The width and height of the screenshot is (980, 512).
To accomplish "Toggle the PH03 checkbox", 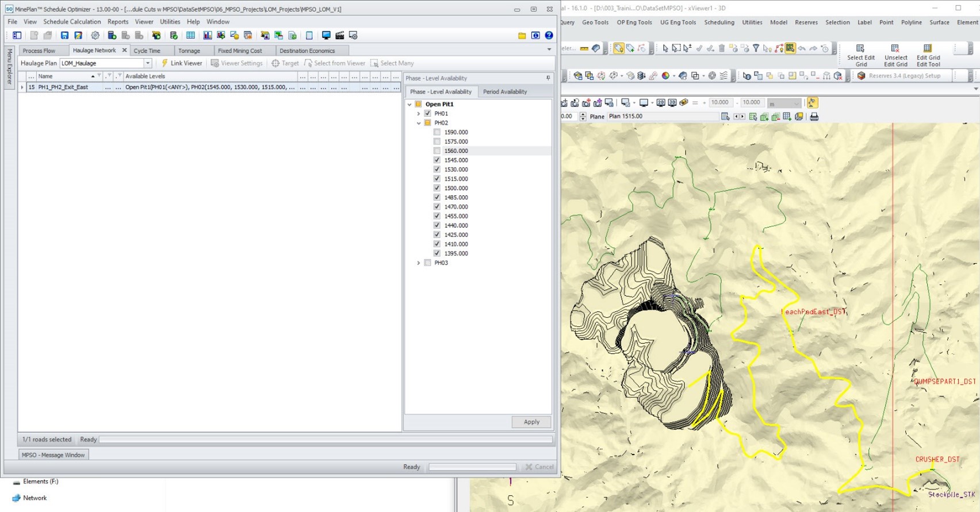I will point(427,263).
